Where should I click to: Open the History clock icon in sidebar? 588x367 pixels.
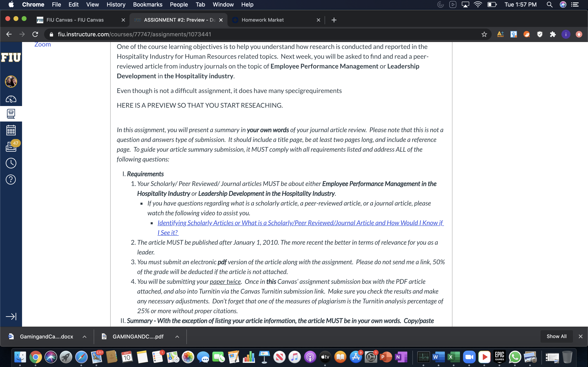[x=11, y=163]
